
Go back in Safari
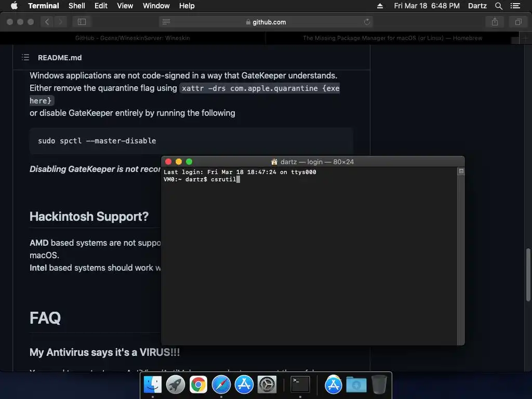[47, 22]
